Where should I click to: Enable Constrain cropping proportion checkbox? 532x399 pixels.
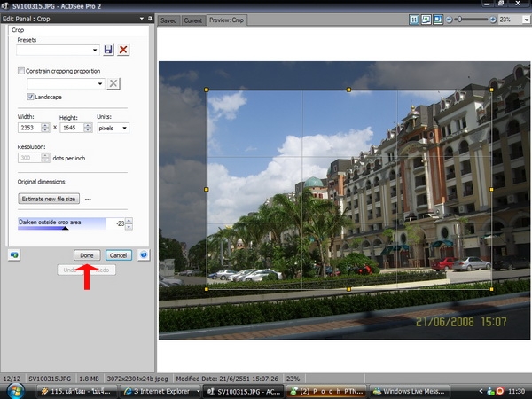tap(22, 71)
